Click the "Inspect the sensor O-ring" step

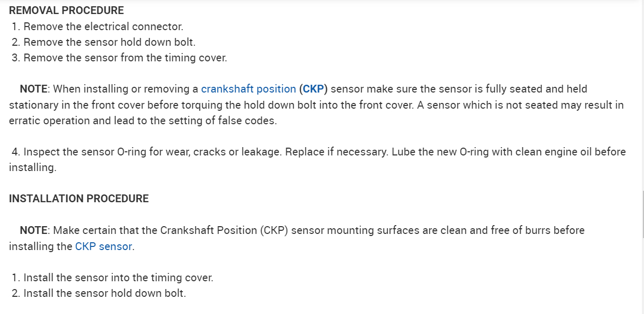94,152
